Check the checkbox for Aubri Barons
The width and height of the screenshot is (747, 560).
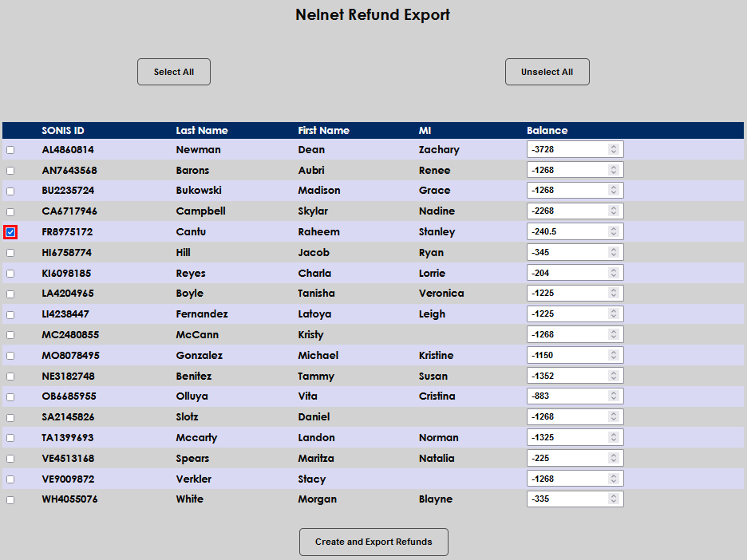click(x=10, y=169)
